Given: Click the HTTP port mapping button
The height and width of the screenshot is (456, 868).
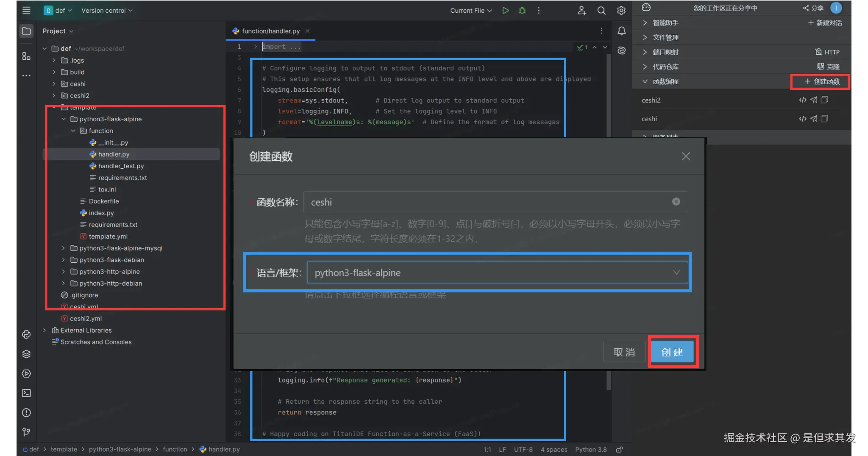Looking at the screenshot, I should coord(827,52).
